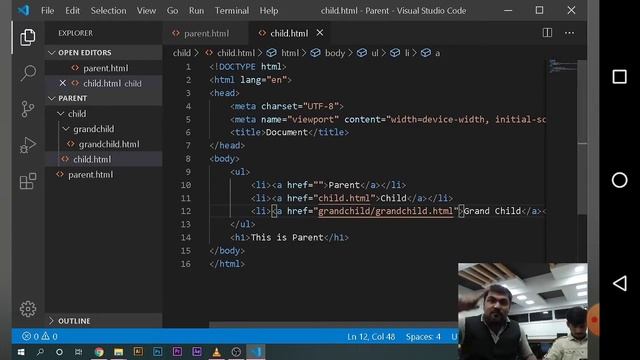
Task: Open OBS Studio from the taskbar
Action: click(236, 351)
